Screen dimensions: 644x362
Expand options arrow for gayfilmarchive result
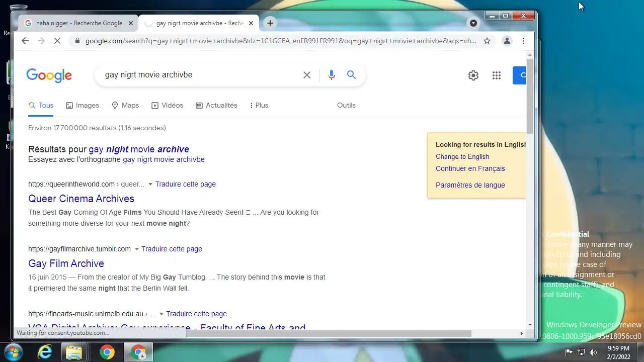[x=136, y=249]
